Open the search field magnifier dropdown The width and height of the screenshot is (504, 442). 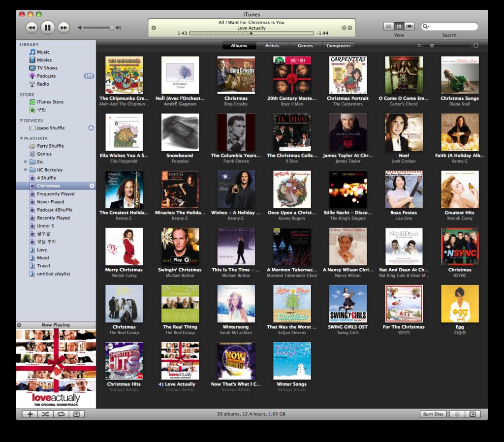tap(426, 27)
